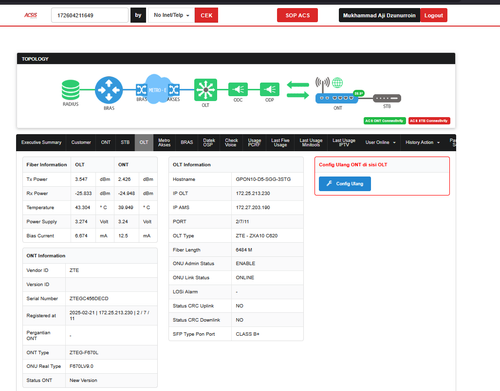Screen dimensions: 500x391
Task: Click the Metro-E cloud icon
Action: pyautogui.click(x=157, y=89)
